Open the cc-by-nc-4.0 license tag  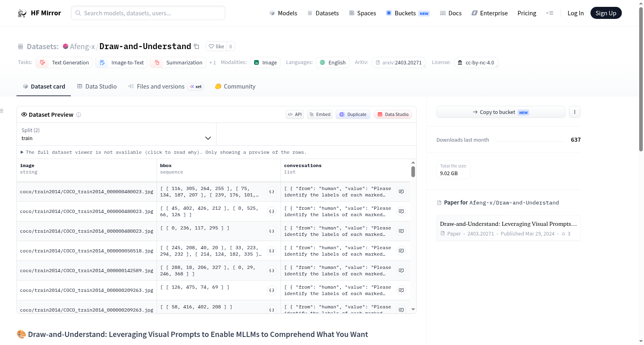476,62
